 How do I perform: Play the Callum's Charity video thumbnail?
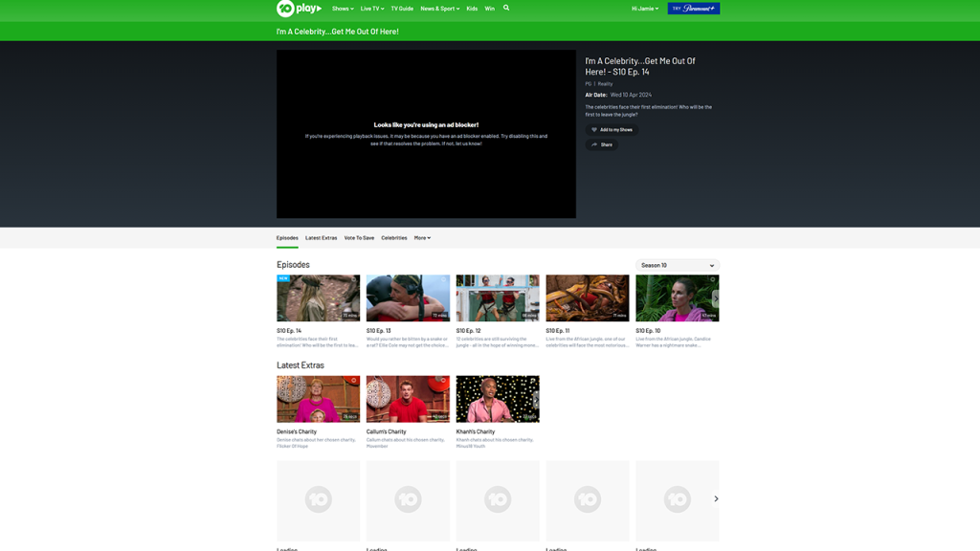408,399
